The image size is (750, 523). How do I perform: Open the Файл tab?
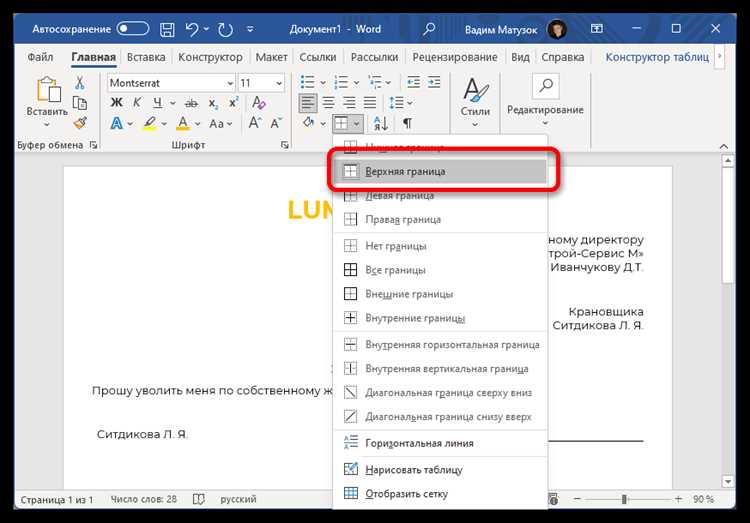tap(40, 57)
